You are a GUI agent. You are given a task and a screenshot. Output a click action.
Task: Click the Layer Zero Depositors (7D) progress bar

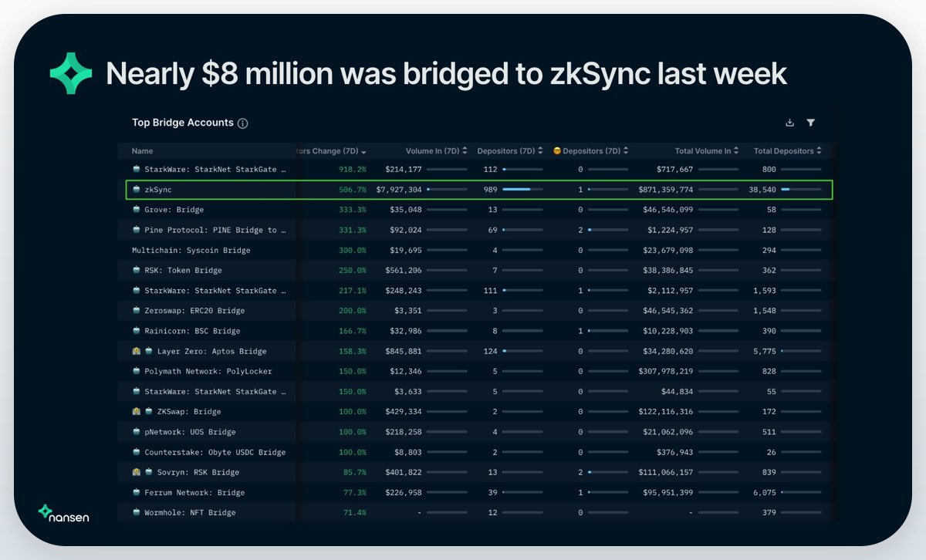pos(522,351)
